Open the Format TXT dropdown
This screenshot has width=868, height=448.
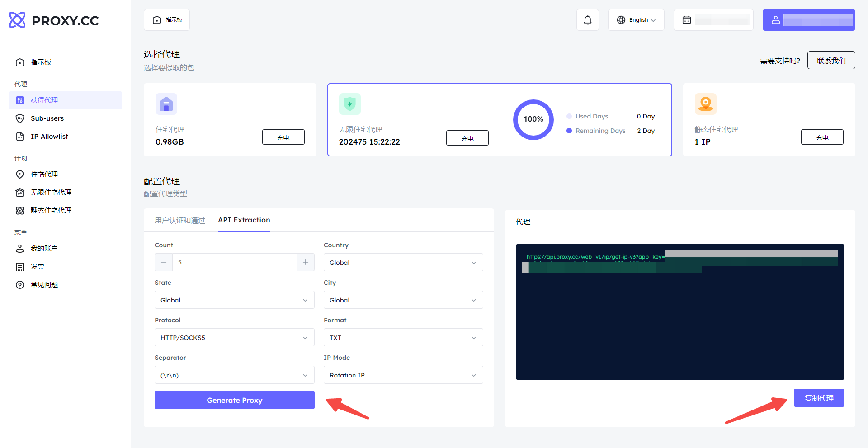click(403, 337)
